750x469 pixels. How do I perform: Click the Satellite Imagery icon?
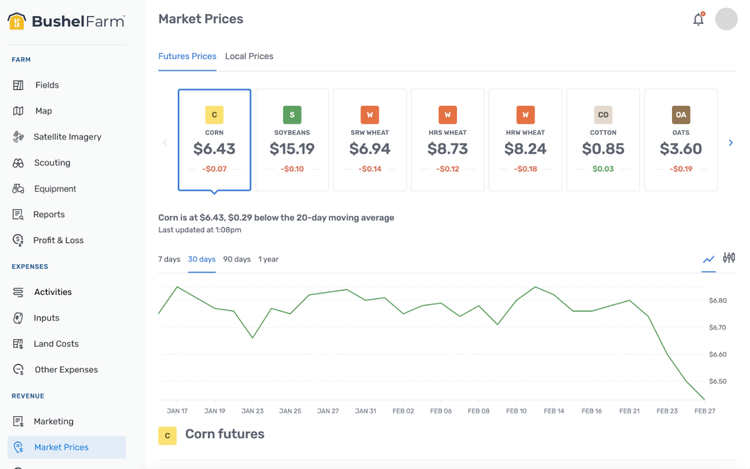pos(18,137)
